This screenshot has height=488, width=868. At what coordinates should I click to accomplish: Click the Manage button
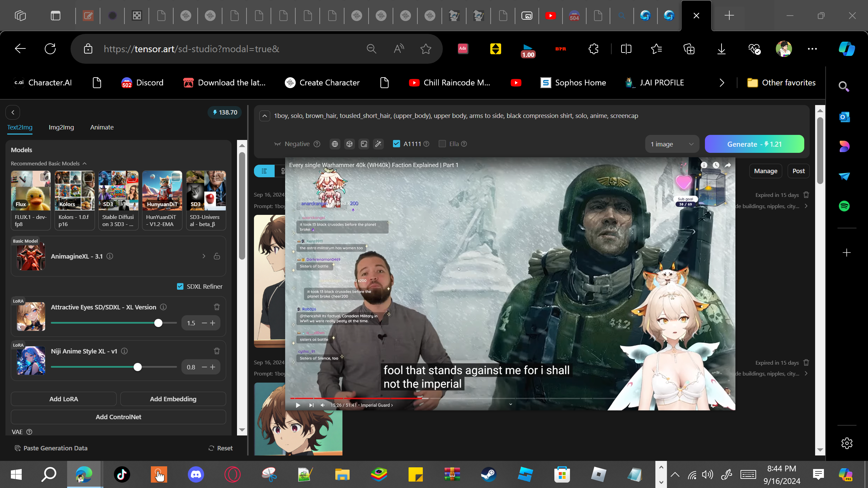[x=766, y=171]
